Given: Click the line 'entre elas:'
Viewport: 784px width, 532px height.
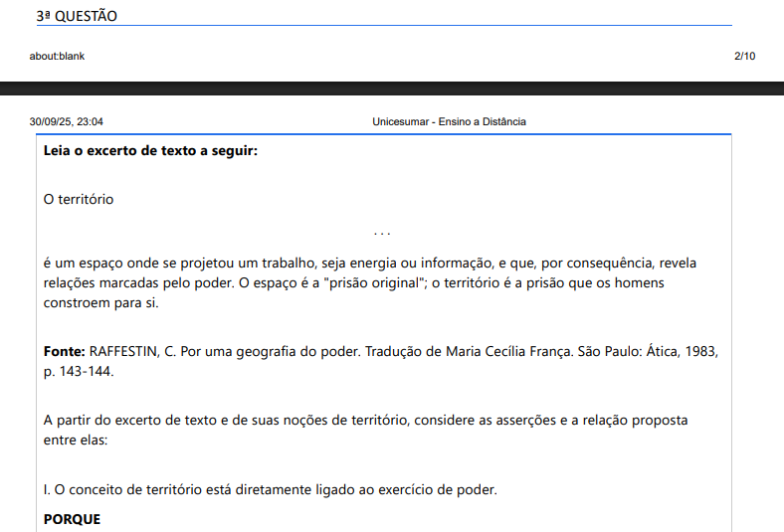Looking at the screenshot, I should 76,441.
